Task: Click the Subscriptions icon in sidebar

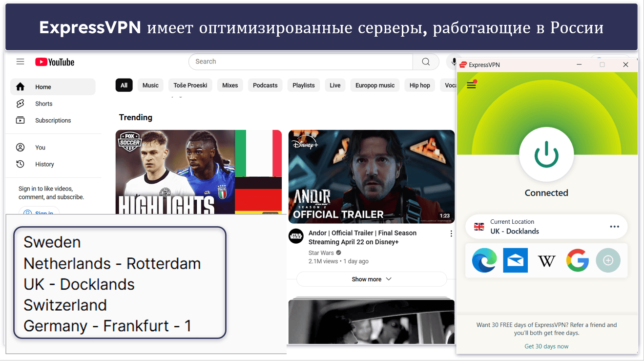Action: (20, 120)
